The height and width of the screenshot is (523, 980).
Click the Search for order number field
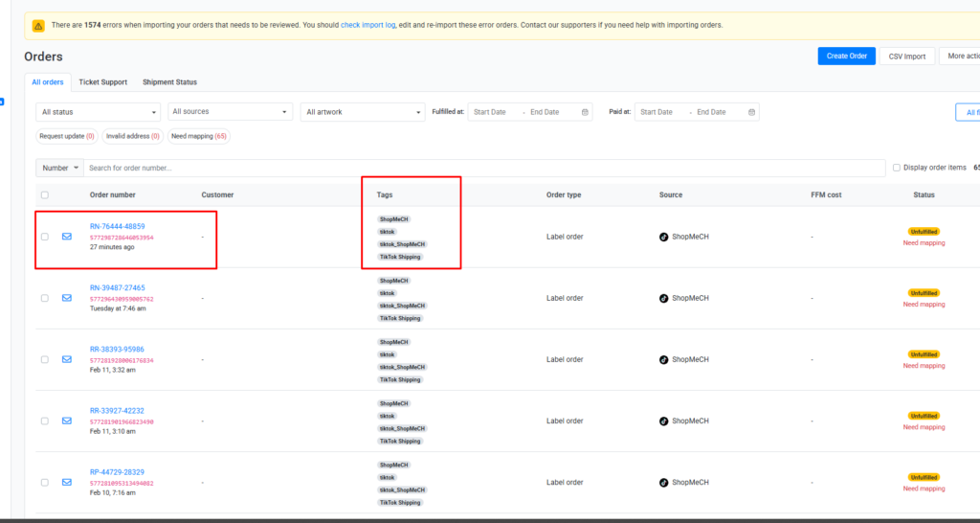pyautogui.click(x=483, y=168)
